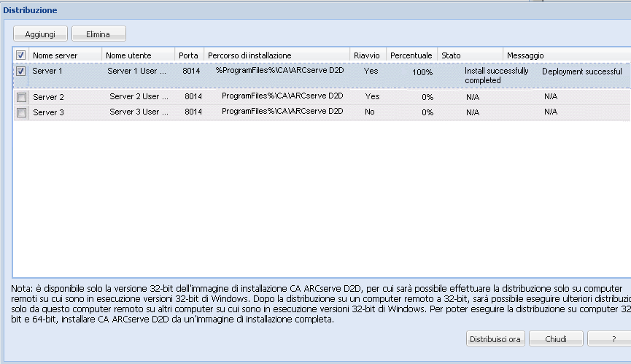Check the Server 3 checkbox

[22, 112]
